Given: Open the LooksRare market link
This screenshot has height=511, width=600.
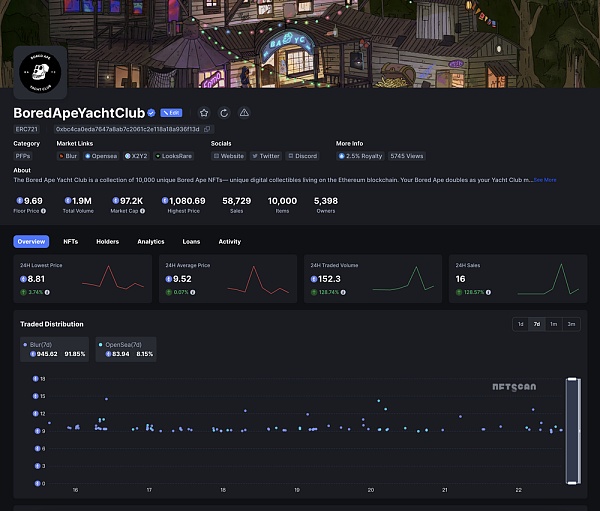Looking at the screenshot, I should (176, 156).
